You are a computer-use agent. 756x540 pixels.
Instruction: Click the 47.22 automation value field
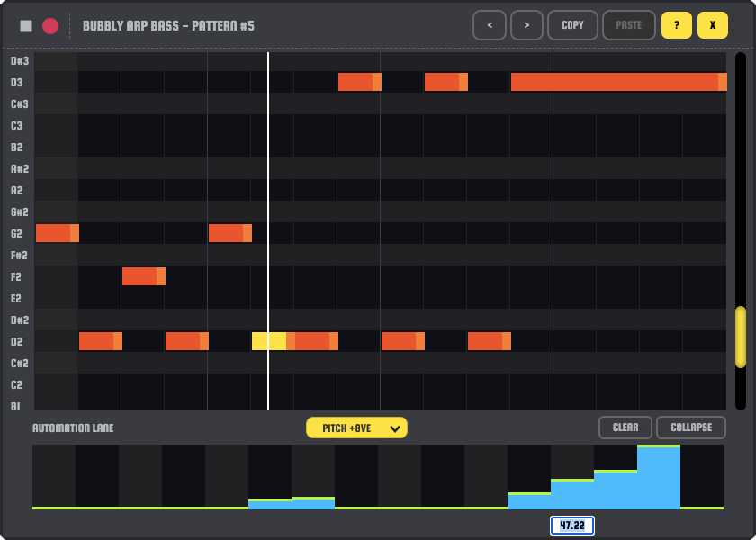pos(572,526)
